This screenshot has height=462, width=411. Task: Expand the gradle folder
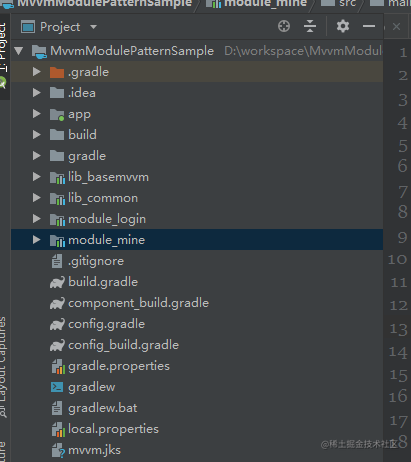click(37, 156)
